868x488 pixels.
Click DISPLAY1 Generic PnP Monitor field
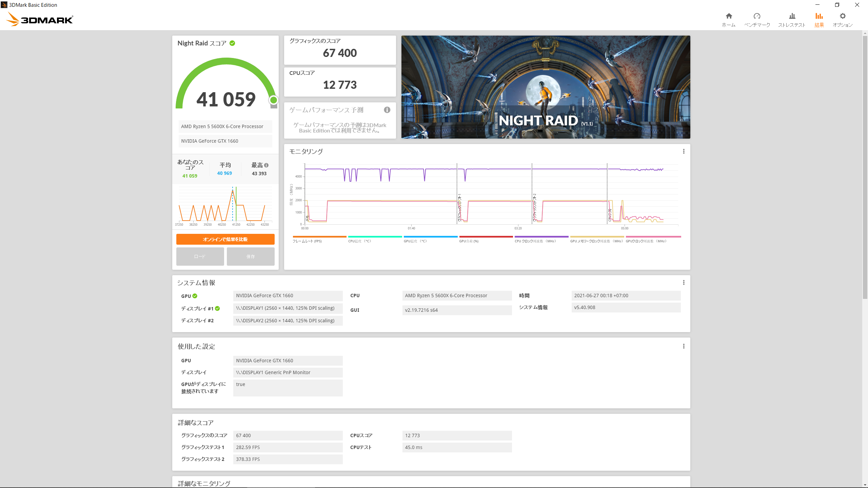pos(288,372)
